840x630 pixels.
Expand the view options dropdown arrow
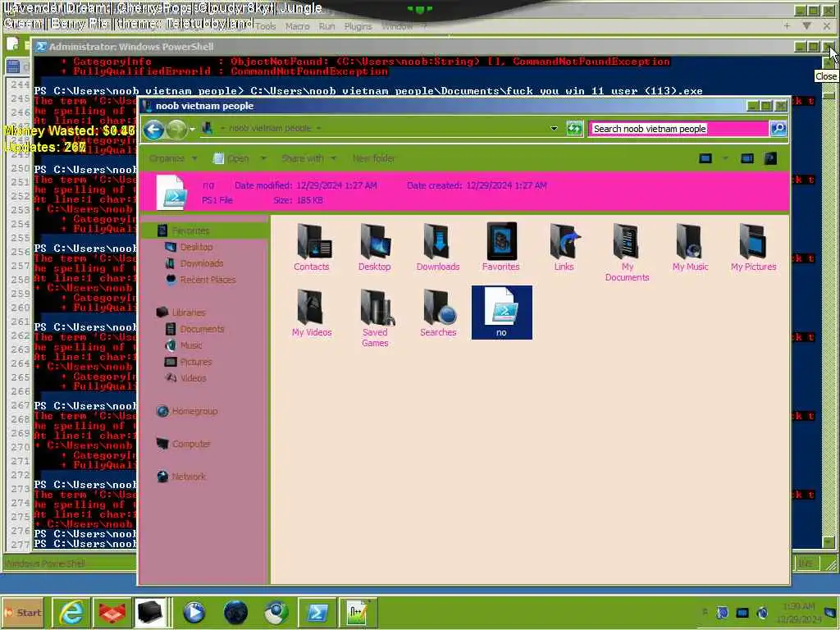pos(725,158)
